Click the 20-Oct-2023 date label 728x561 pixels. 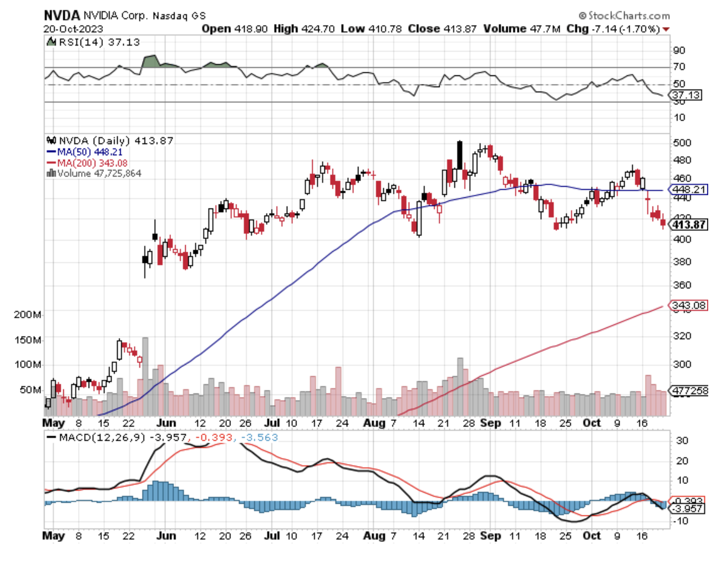pyautogui.click(x=73, y=29)
